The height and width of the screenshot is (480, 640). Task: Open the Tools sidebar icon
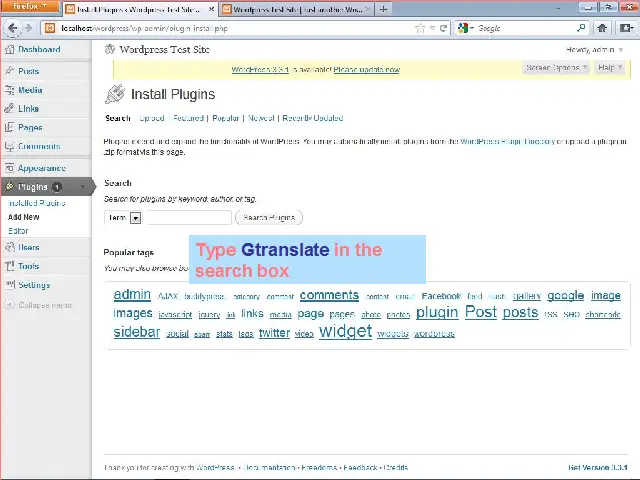click(x=9, y=266)
